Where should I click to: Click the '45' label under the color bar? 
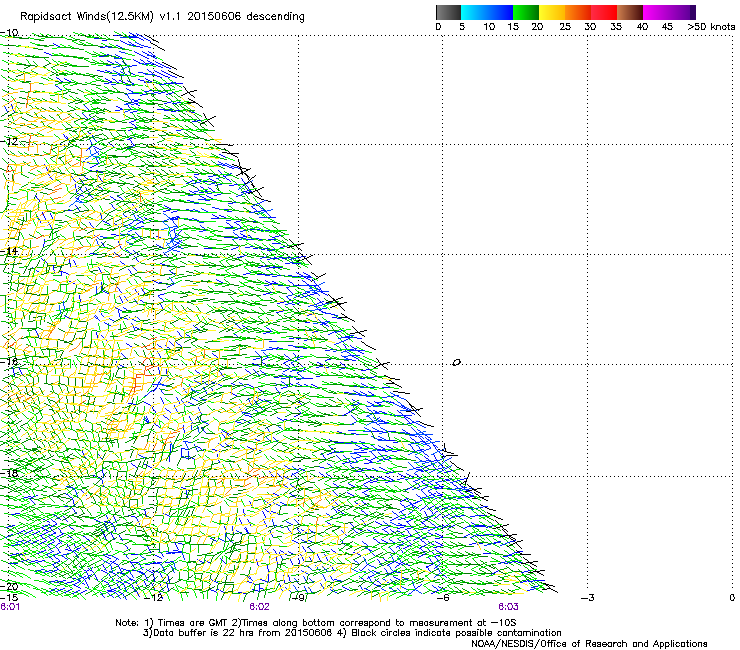pos(667,27)
